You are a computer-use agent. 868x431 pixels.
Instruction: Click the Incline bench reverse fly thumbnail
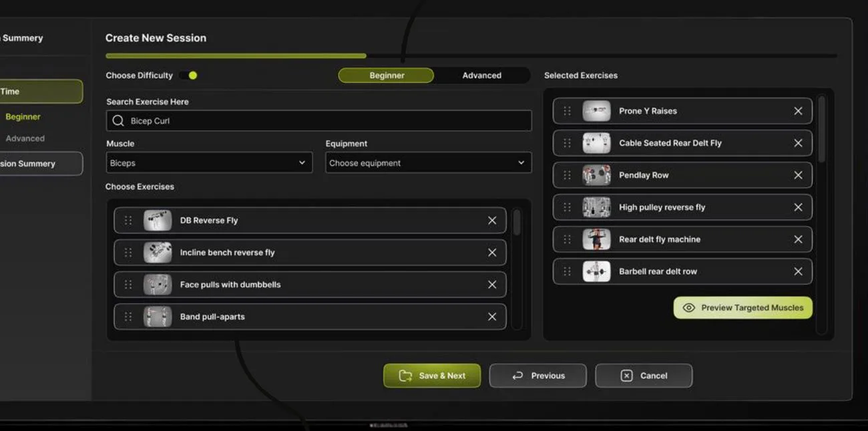[x=158, y=253]
